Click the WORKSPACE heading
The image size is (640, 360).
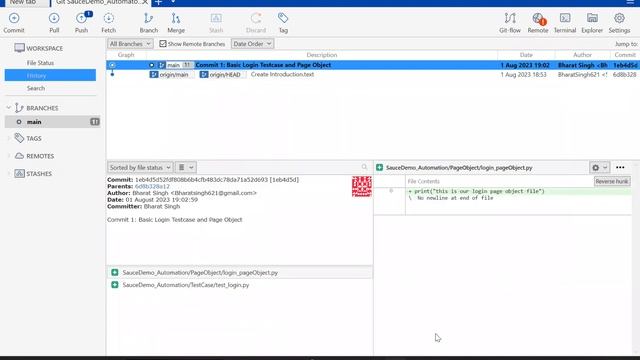pyautogui.click(x=44, y=48)
